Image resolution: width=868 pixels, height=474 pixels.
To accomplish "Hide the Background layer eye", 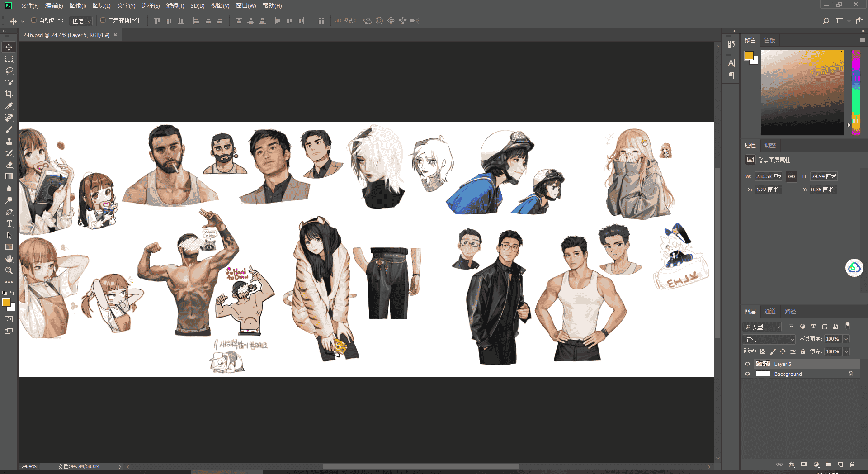I will 747,374.
